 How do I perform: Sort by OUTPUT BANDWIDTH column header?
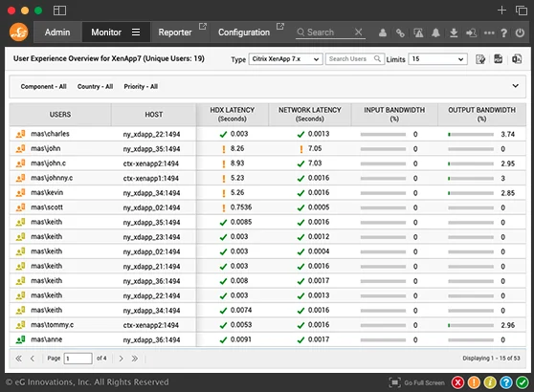click(x=481, y=115)
